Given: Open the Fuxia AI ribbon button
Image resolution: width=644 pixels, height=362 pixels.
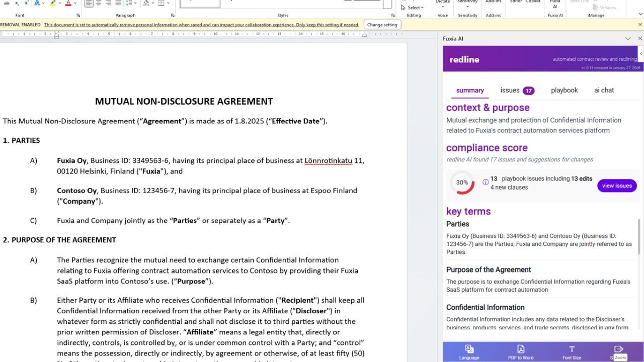Looking at the screenshot, I should tap(555, 5).
